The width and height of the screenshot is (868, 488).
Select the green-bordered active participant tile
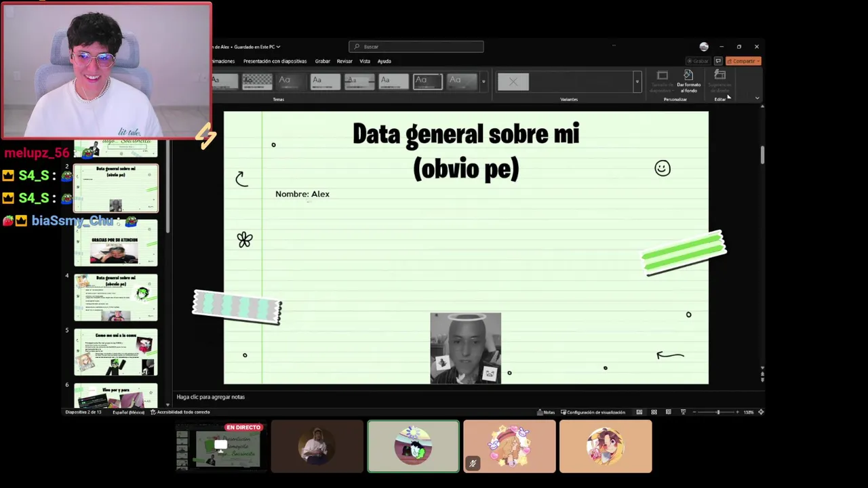414,446
